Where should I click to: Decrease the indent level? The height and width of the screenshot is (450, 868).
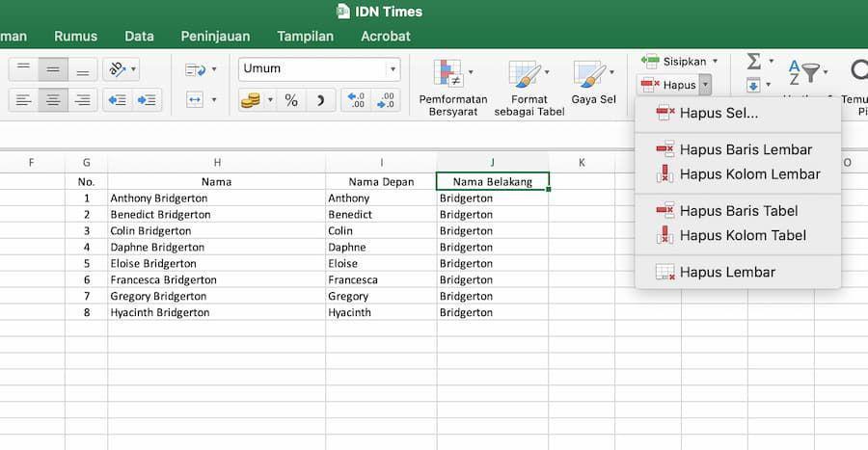coord(118,100)
